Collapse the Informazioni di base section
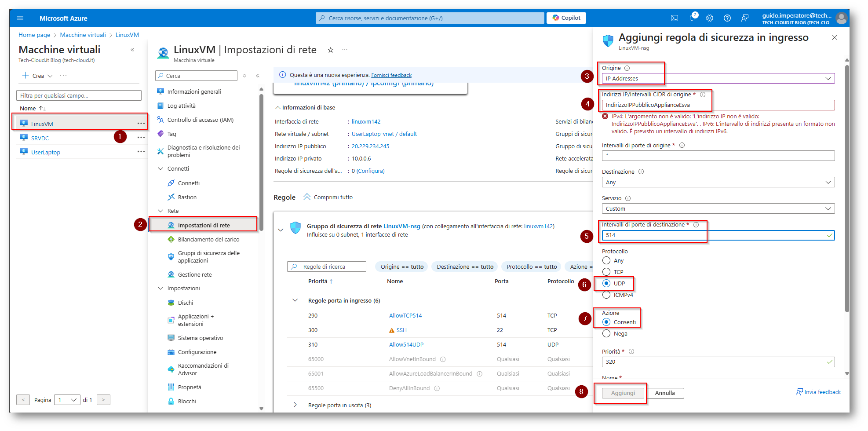Viewport: 868px width, 431px height. [x=278, y=108]
